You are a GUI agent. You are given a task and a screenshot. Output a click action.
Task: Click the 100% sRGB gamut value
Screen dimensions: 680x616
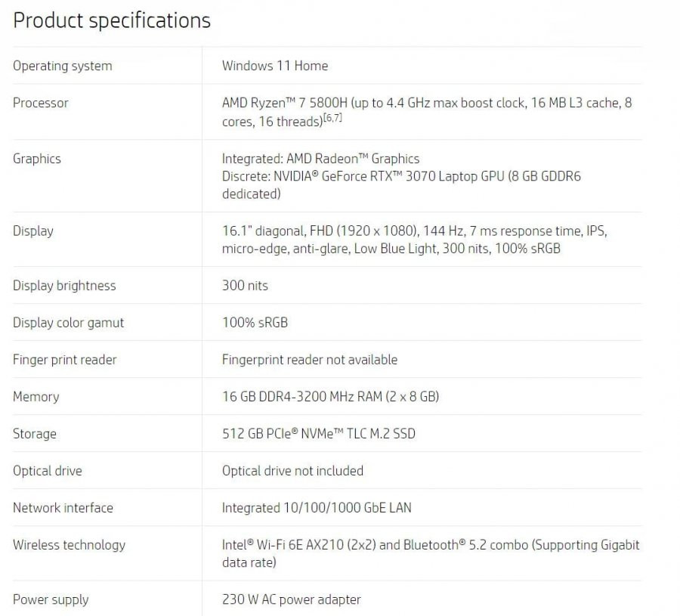pos(255,322)
